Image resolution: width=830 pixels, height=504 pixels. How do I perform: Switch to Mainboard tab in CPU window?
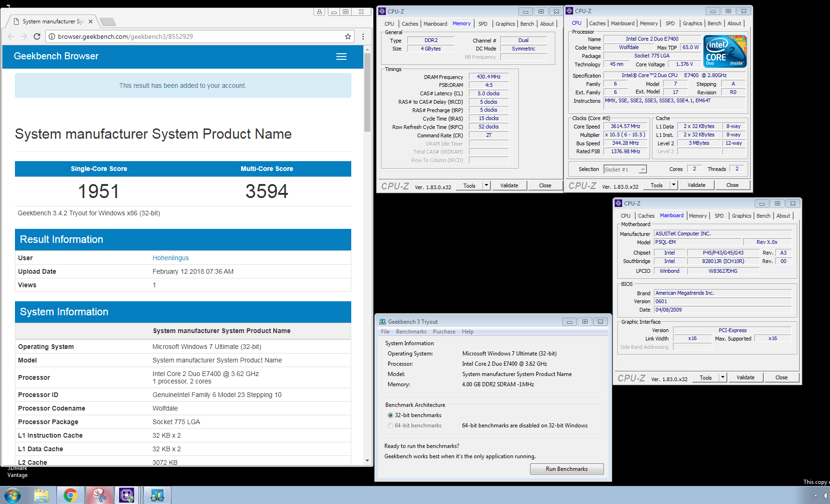(x=622, y=23)
